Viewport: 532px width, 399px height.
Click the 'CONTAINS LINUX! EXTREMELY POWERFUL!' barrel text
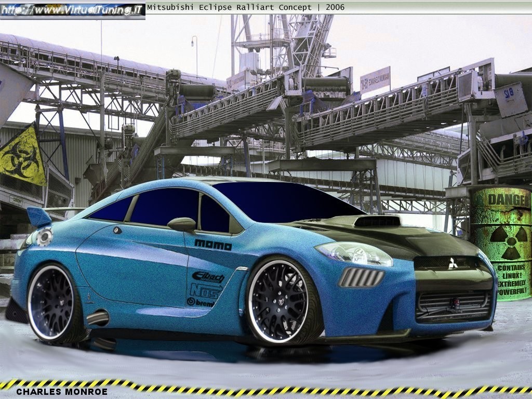pyautogui.click(x=511, y=279)
